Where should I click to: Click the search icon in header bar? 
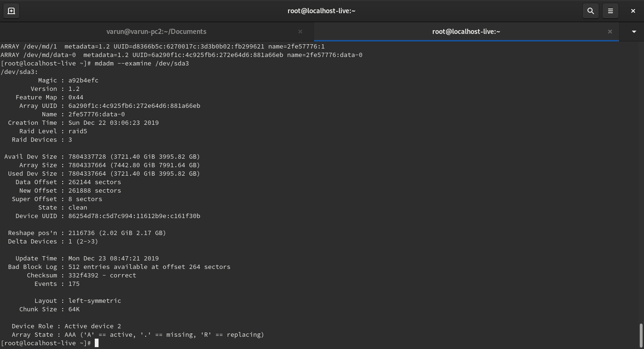pyautogui.click(x=590, y=11)
